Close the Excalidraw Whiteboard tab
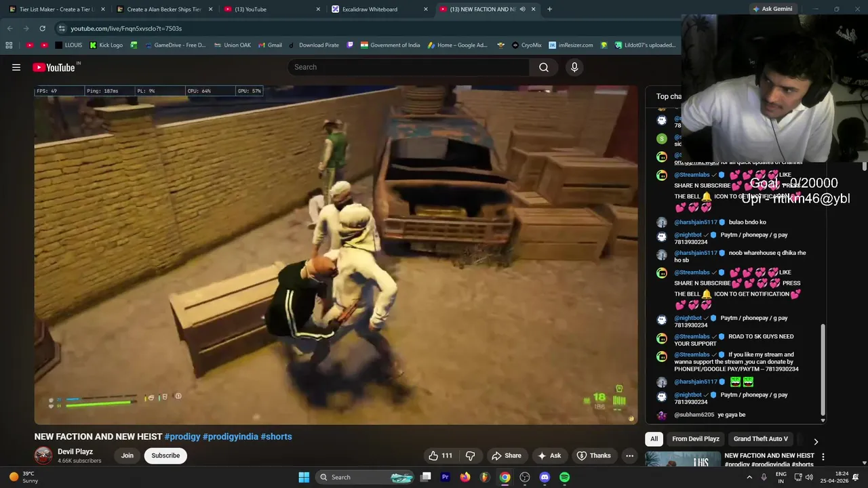The height and width of the screenshot is (488, 868). (426, 9)
